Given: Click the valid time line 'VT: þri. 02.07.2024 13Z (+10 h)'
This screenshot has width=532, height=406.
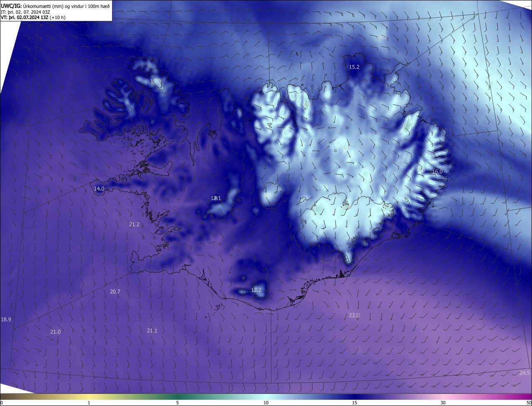Looking at the screenshot, I should point(33,17).
